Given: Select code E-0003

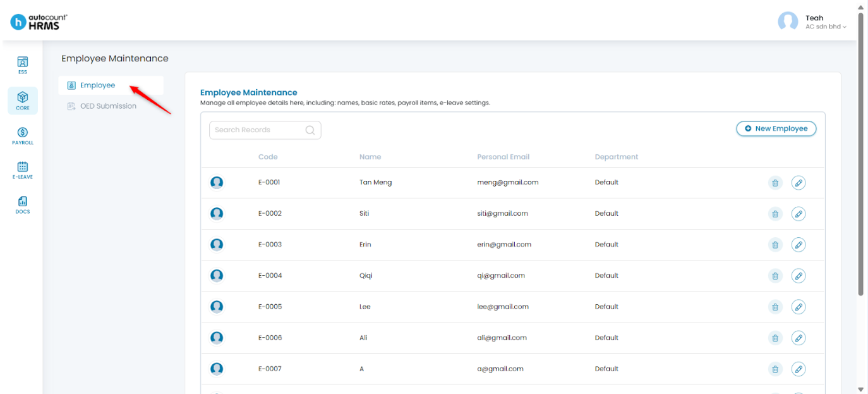Looking at the screenshot, I should click(270, 244).
